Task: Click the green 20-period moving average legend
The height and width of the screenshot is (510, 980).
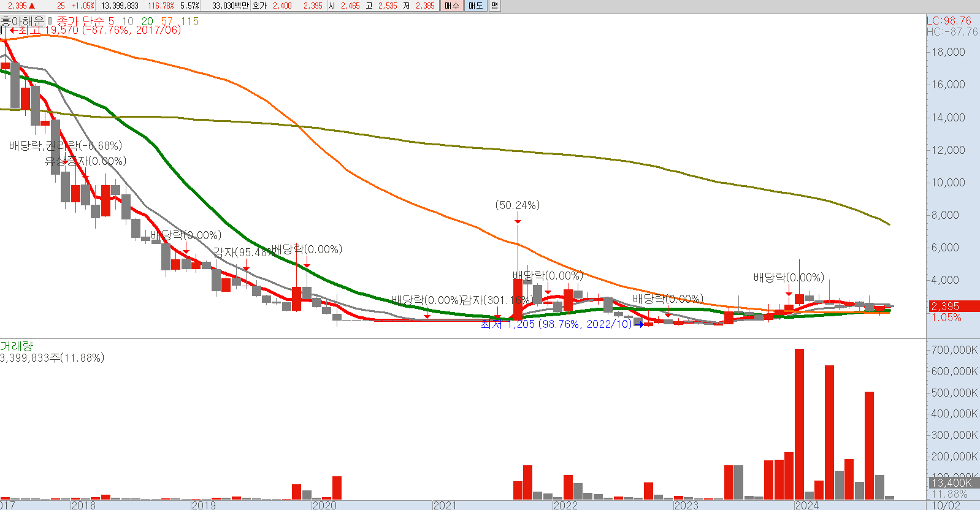Action: pos(147,21)
